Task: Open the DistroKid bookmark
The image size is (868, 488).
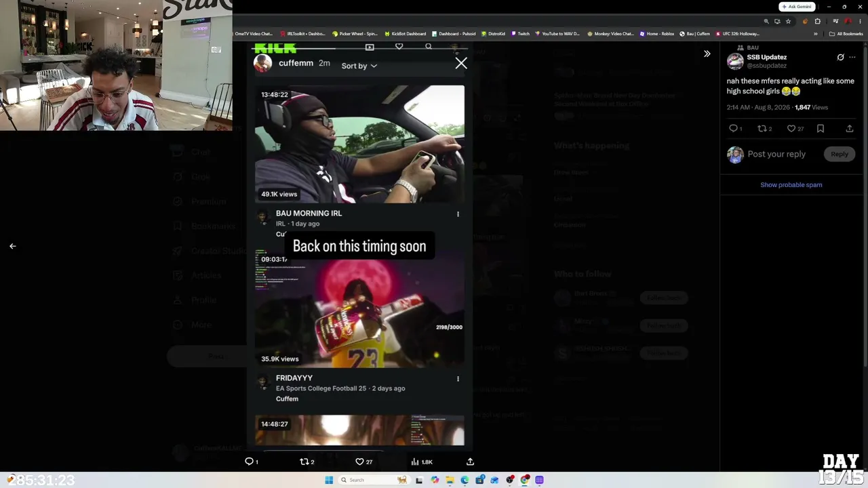Action: [x=494, y=33]
